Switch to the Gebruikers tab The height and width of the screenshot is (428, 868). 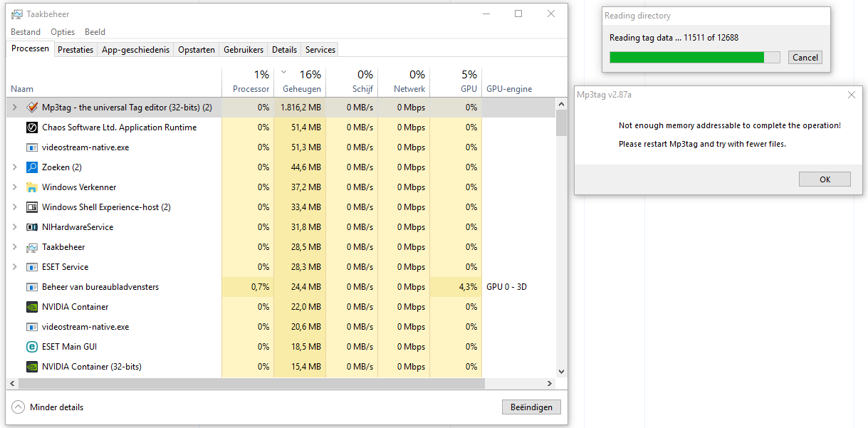click(244, 50)
